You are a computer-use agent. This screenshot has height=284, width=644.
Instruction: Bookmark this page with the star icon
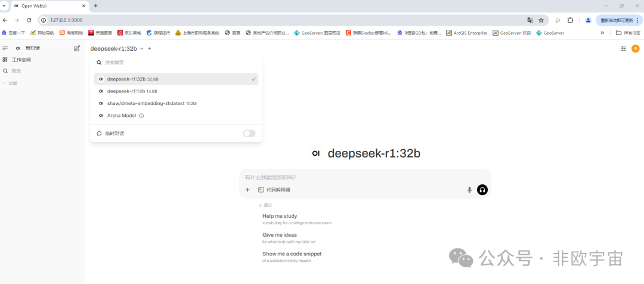point(541,20)
